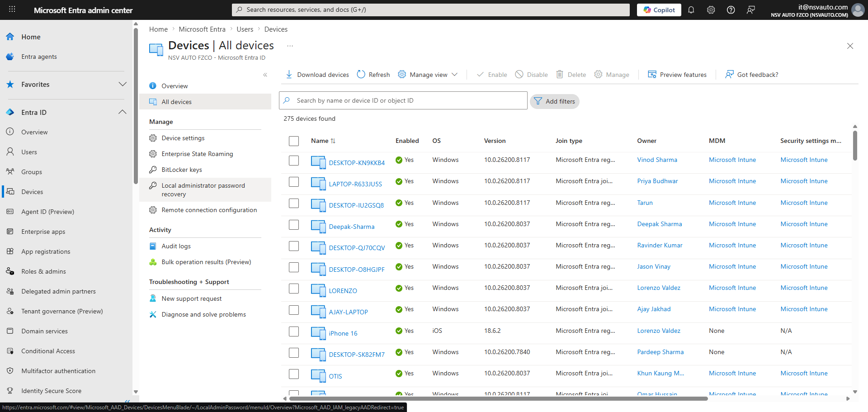
Task: Click the global search resources box
Action: pyautogui.click(x=431, y=10)
